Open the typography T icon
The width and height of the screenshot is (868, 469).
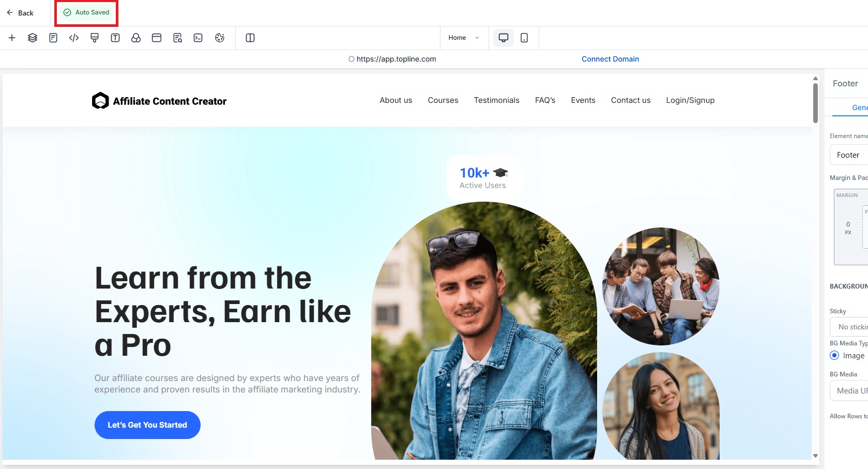115,38
